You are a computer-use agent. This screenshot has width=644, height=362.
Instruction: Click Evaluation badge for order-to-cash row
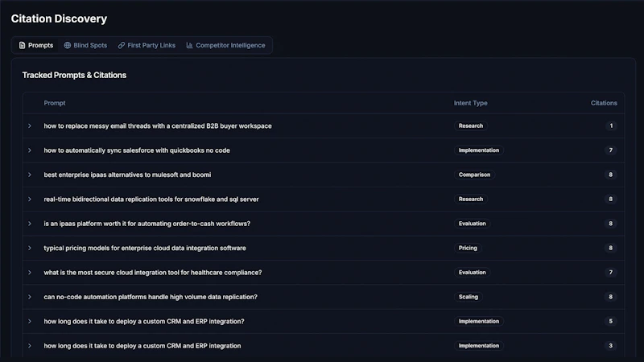(472, 224)
